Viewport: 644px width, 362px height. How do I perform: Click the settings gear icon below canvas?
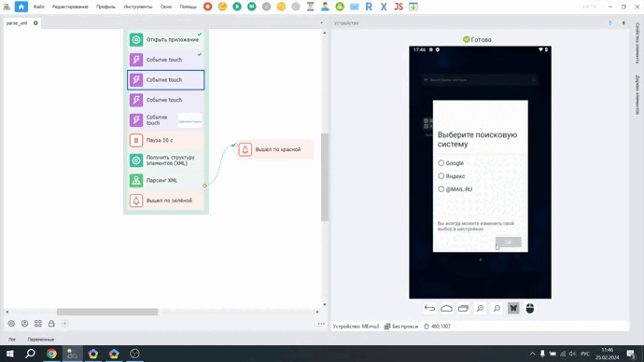11,324
